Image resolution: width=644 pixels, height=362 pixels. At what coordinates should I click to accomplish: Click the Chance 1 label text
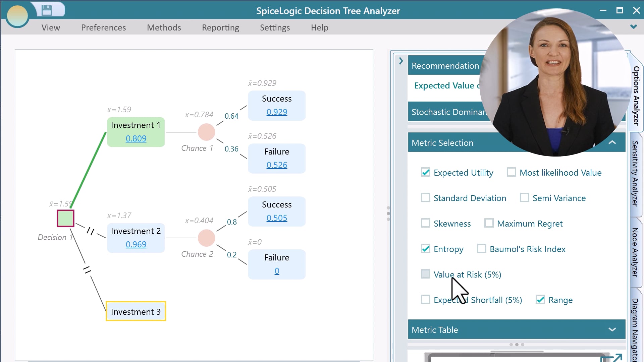197,148
